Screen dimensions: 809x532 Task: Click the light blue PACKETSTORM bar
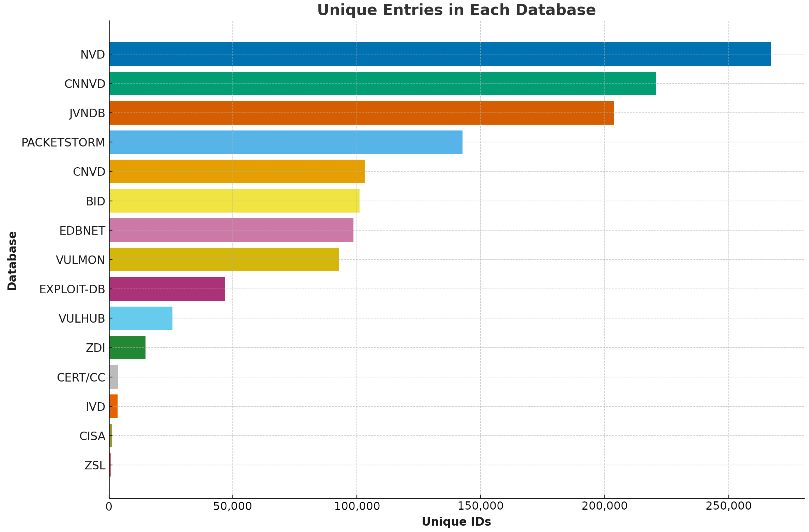286,142
